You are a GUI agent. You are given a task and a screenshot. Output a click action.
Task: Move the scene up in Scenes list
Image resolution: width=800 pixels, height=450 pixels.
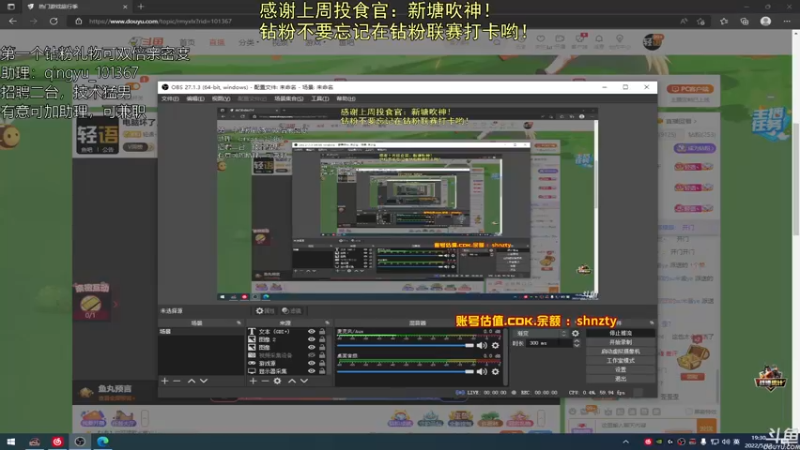pos(191,381)
